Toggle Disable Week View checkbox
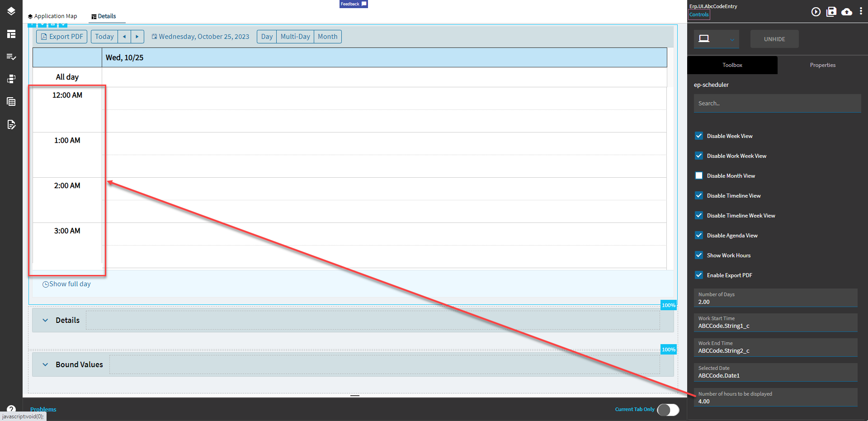The image size is (868, 421). point(699,136)
